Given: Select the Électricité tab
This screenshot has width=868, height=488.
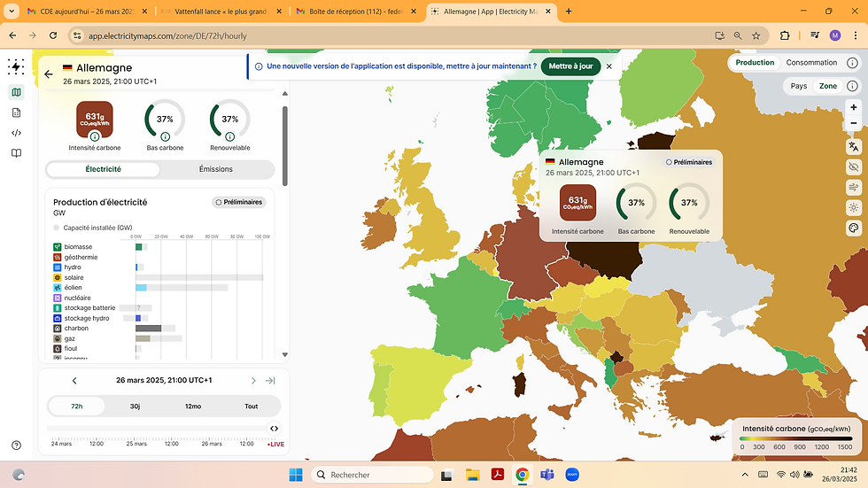Looking at the screenshot, I should click(x=103, y=169).
